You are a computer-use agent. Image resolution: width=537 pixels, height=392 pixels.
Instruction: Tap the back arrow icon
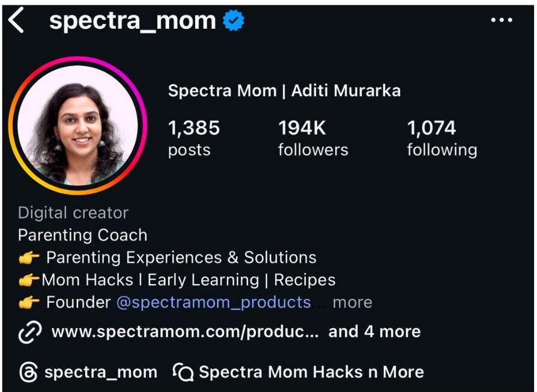tap(16, 21)
